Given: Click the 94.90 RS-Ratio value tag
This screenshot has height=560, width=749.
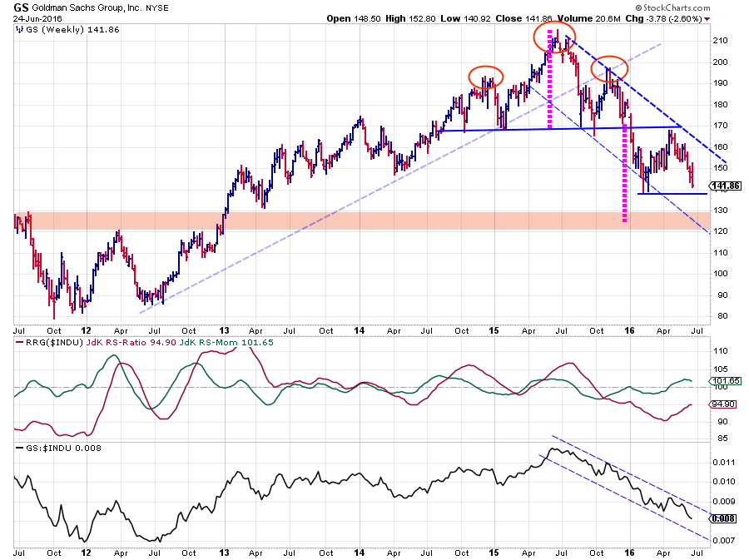Looking at the screenshot, I should point(721,405).
